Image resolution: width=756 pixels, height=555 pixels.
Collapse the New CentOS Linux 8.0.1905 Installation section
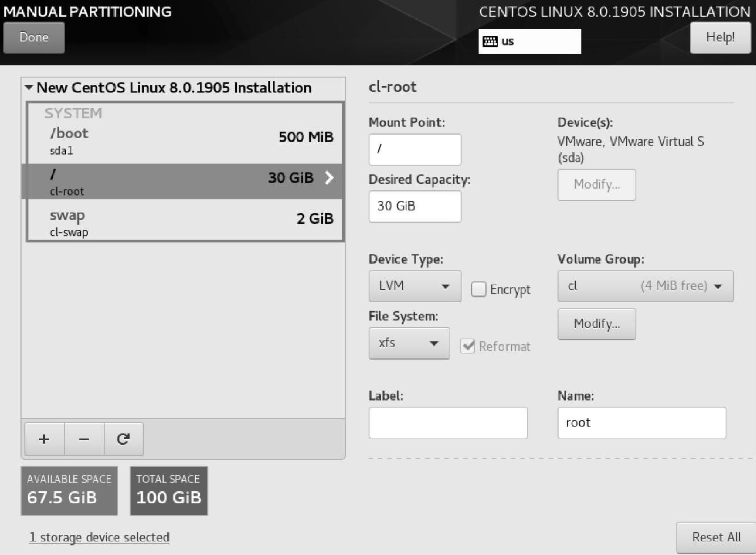pyautogui.click(x=29, y=88)
